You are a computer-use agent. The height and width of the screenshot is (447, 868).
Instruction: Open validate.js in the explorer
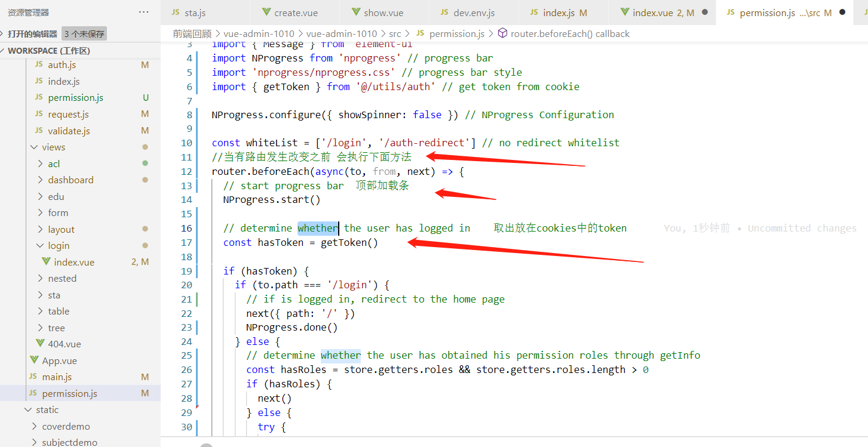69,131
